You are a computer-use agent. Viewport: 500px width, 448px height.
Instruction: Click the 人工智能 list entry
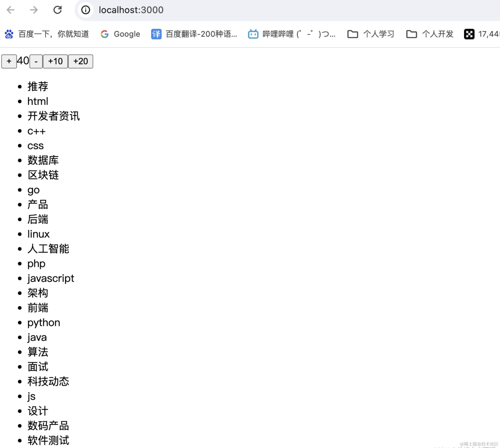click(48, 249)
